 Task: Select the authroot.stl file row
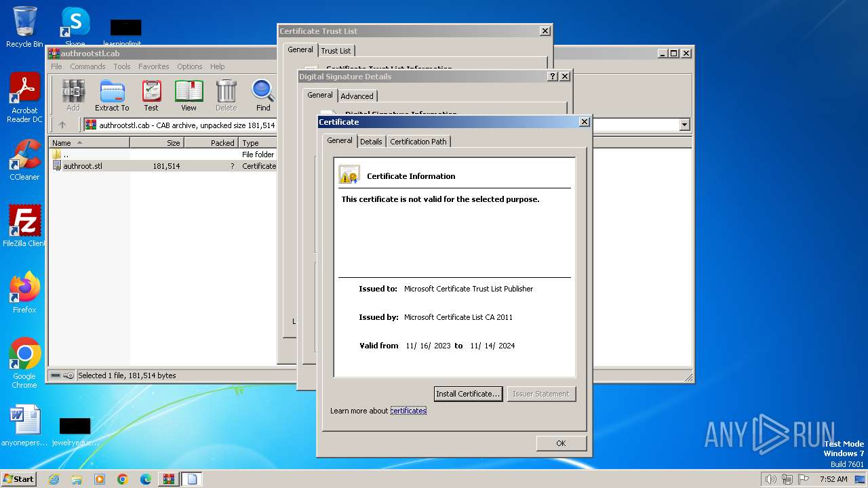[x=163, y=165]
